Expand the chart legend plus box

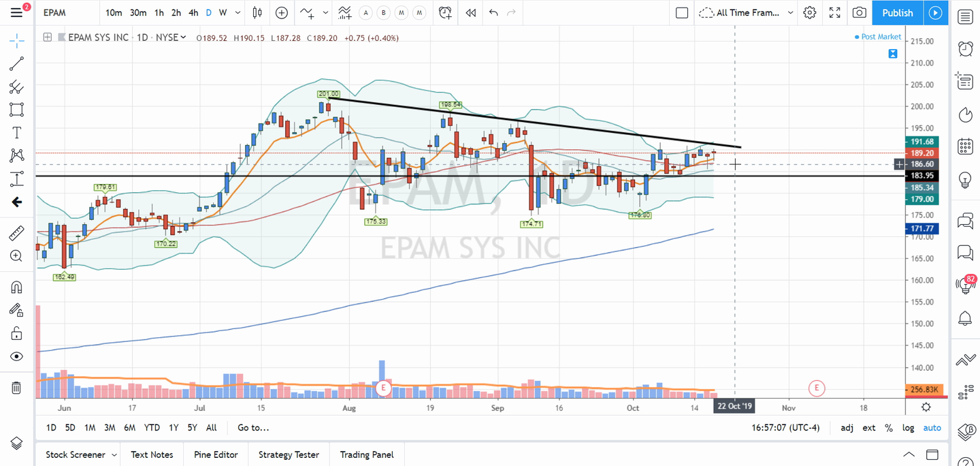47,37
